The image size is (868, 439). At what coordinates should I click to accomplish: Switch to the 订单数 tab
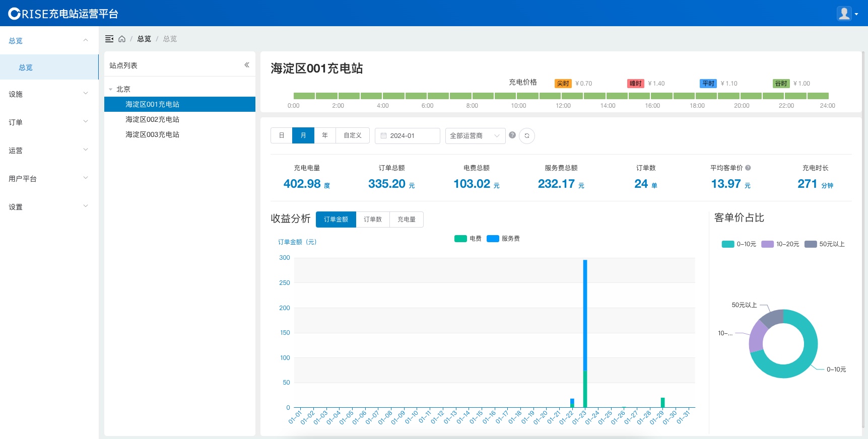pyautogui.click(x=373, y=219)
